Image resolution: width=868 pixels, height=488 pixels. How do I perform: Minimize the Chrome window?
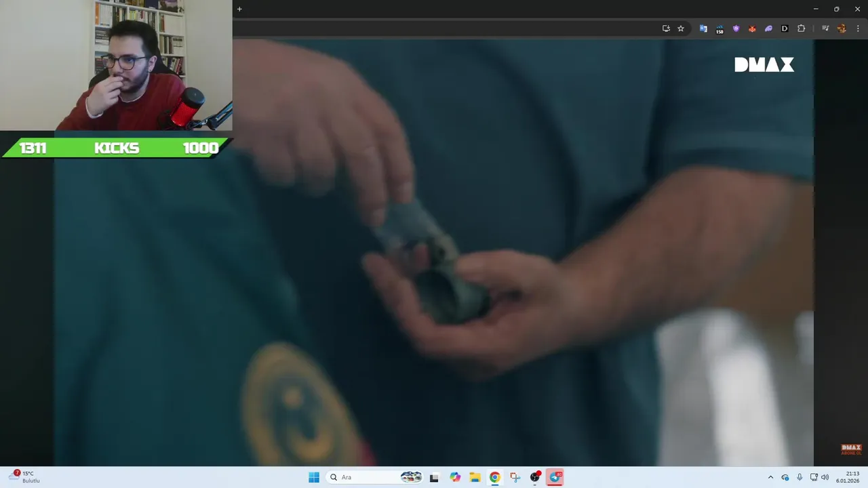816,9
